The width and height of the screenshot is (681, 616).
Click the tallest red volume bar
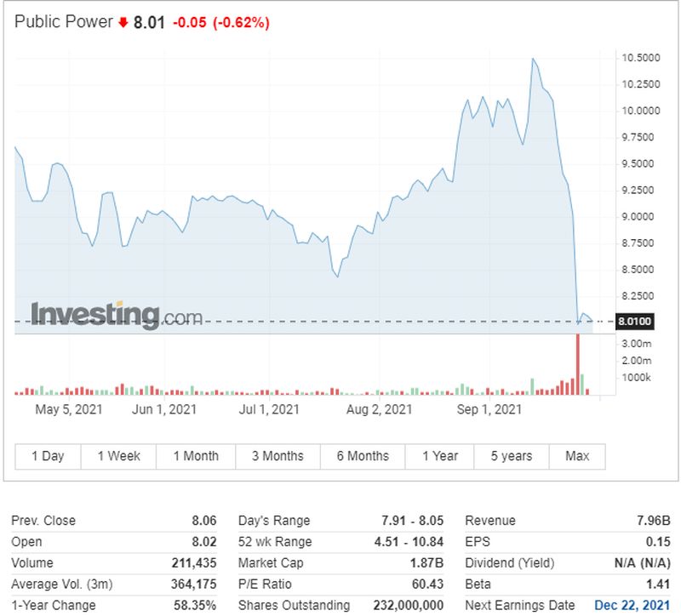[x=578, y=365]
